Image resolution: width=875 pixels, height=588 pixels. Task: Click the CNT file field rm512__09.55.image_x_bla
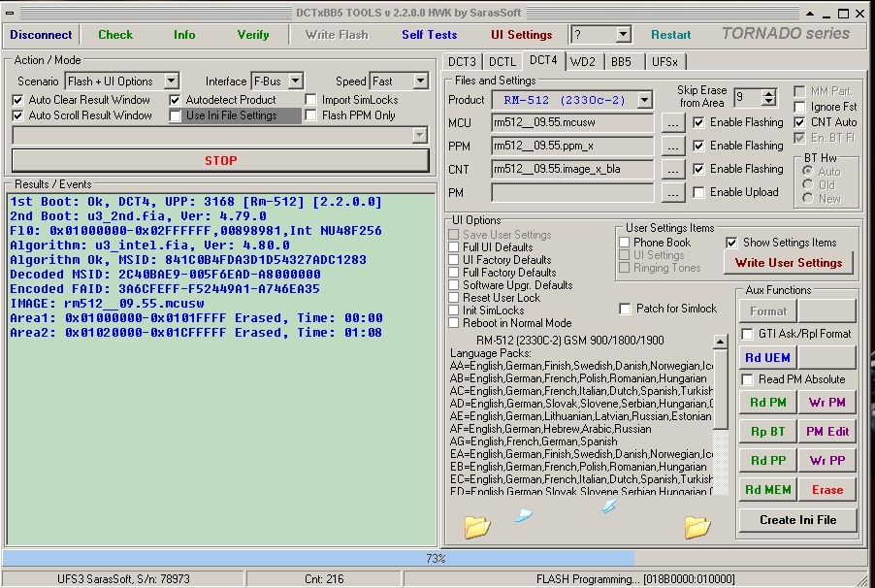click(x=572, y=169)
